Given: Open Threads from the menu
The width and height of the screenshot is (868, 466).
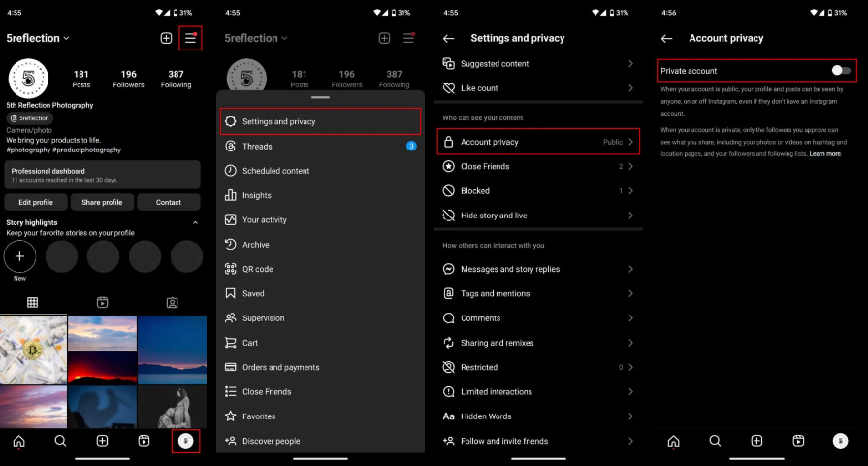Looking at the screenshot, I should [x=320, y=147].
